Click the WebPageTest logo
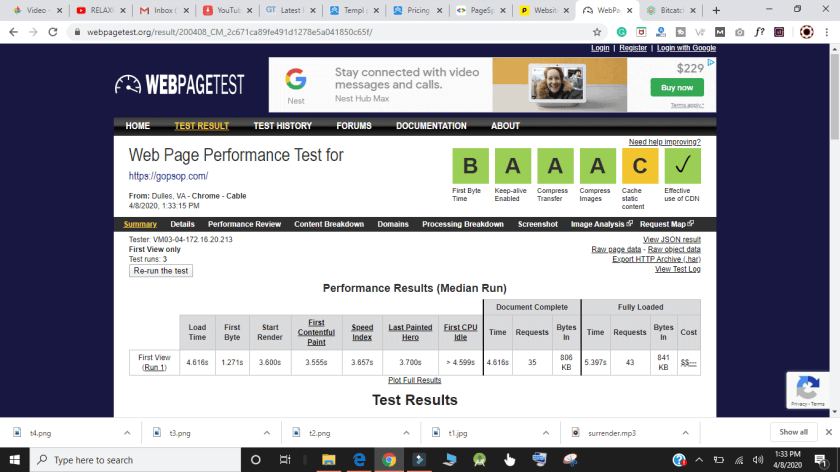The image size is (840, 472). pos(179,84)
